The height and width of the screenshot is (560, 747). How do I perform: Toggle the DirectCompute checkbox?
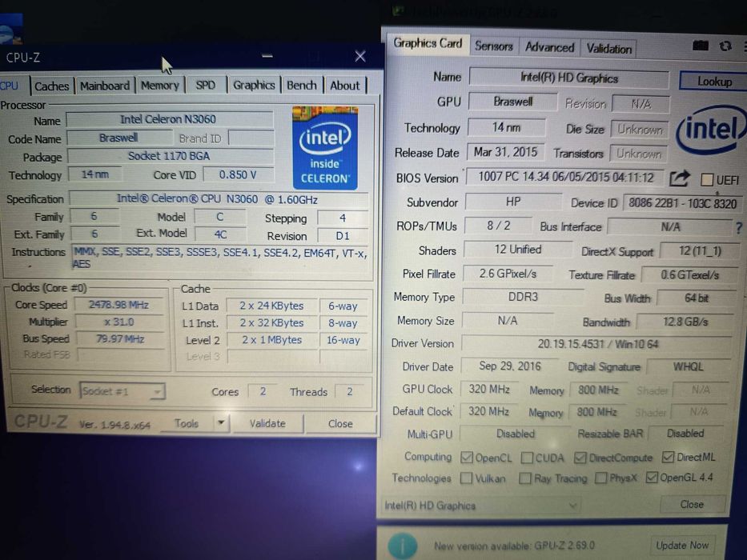[580, 458]
